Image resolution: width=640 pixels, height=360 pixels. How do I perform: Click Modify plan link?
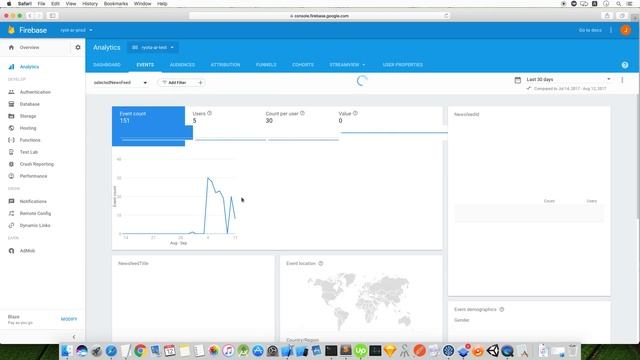coord(69,319)
